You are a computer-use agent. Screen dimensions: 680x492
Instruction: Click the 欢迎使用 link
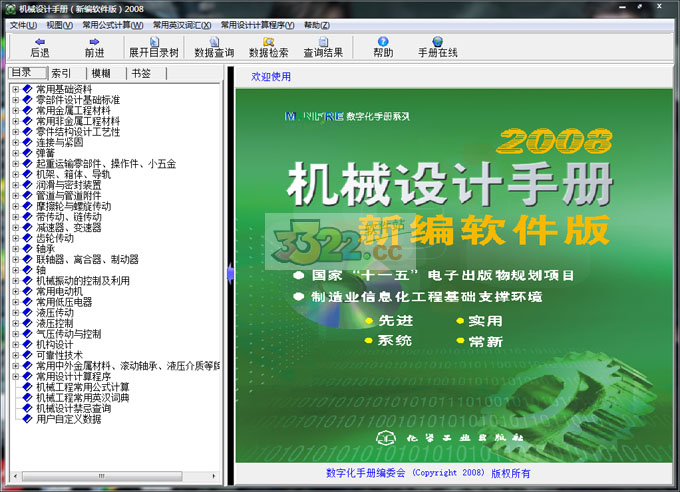coord(271,77)
